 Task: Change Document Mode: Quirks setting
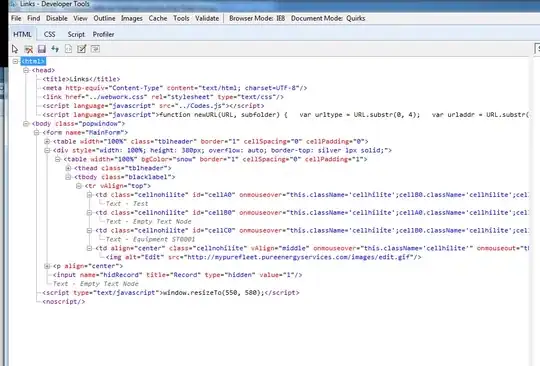pos(328,19)
